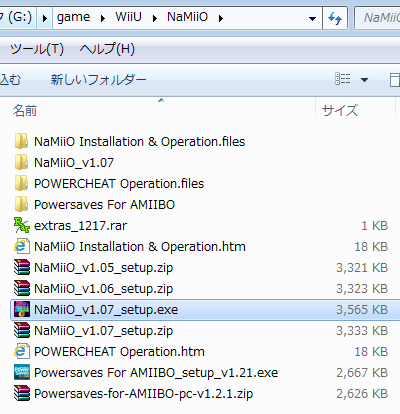Image resolution: width=400 pixels, height=414 pixels.
Task: Select file name NaMiiO_v1.07_setup.zip
Action: click(x=103, y=331)
